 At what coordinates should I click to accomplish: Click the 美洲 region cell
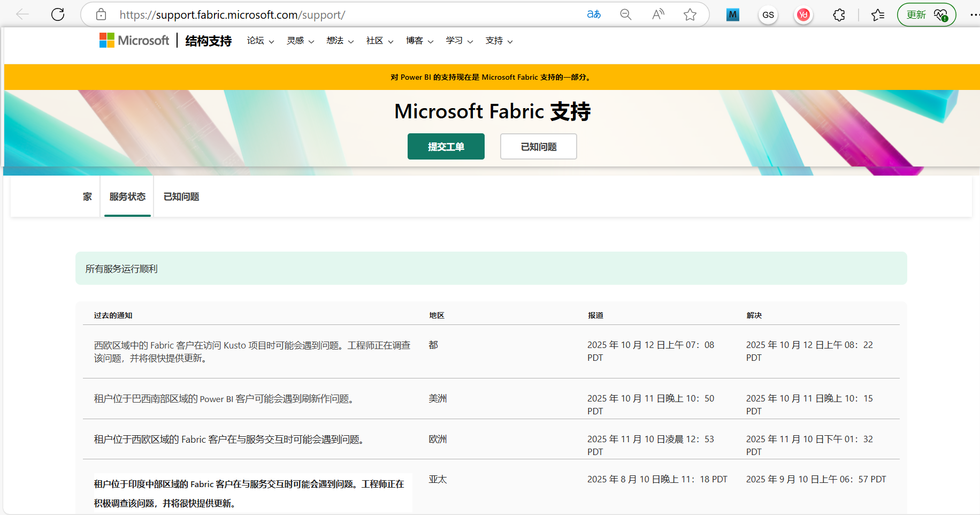point(438,399)
